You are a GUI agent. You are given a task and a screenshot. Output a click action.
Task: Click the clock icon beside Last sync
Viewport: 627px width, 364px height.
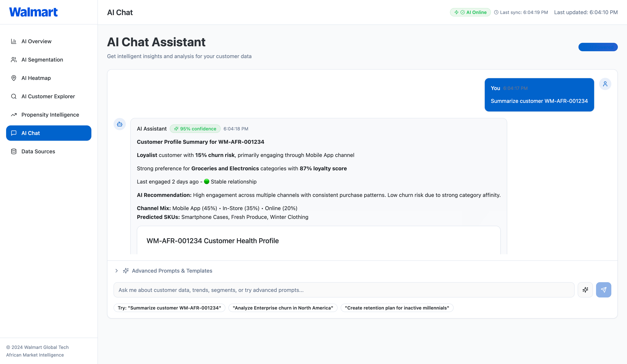pyautogui.click(x=496, y=12)
